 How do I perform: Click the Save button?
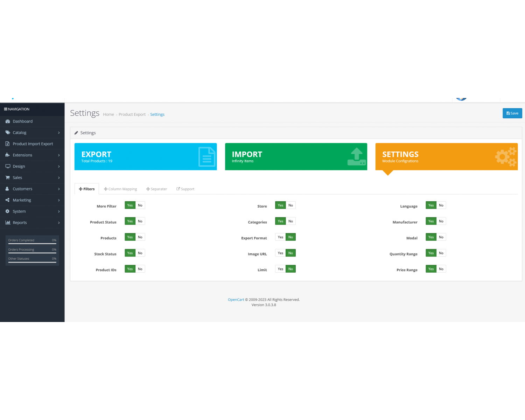[x=512, y=113]
